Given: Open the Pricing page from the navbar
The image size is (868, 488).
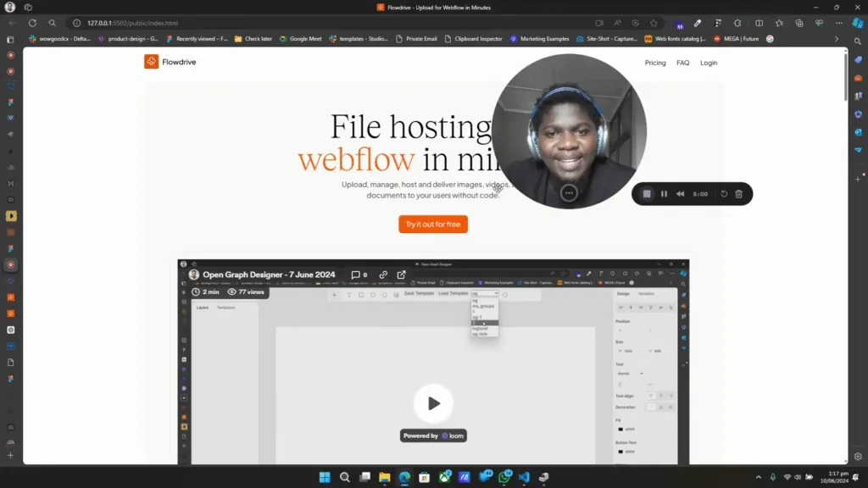Looking at the screenshot, I should tap(654, 62).
